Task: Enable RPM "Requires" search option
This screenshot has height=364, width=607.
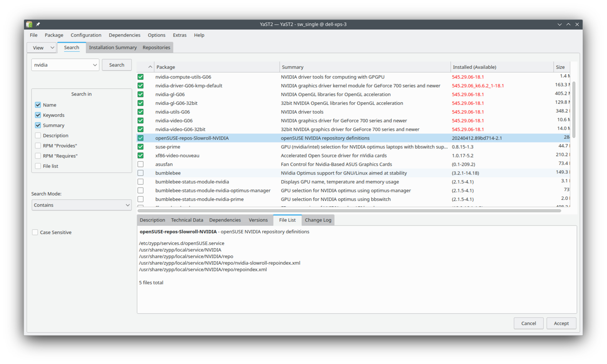Action: (38, 156)
